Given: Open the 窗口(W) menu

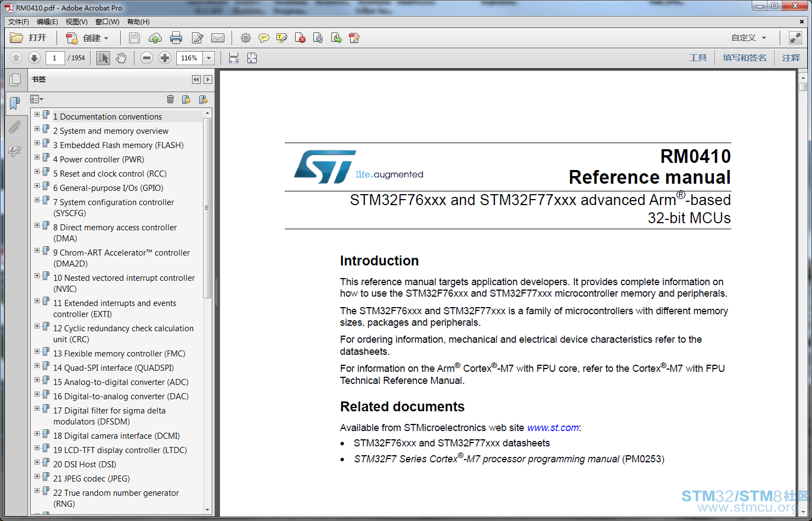Looking at the screenshot, I should click(107, 22).
